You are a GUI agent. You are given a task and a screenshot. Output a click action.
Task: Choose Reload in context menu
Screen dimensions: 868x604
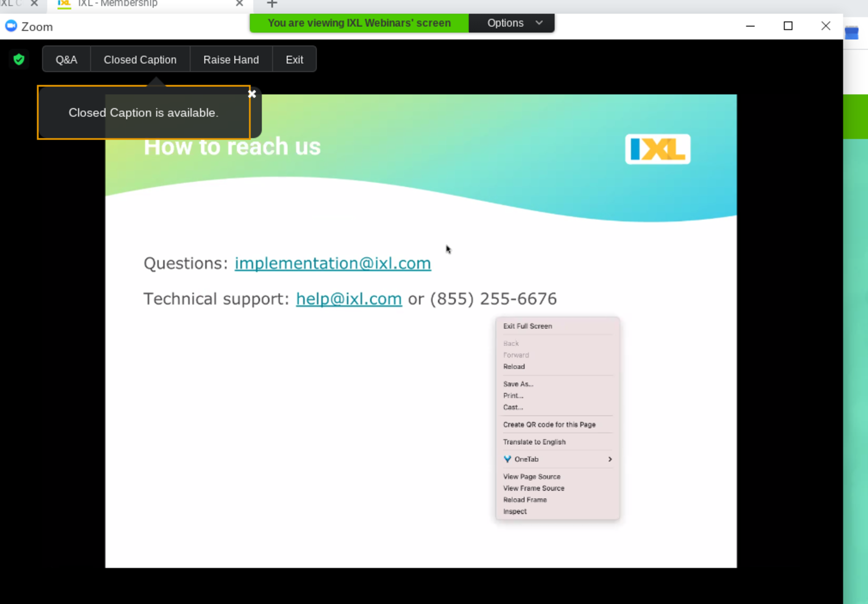pyautogui.click(x=514, y=367)
